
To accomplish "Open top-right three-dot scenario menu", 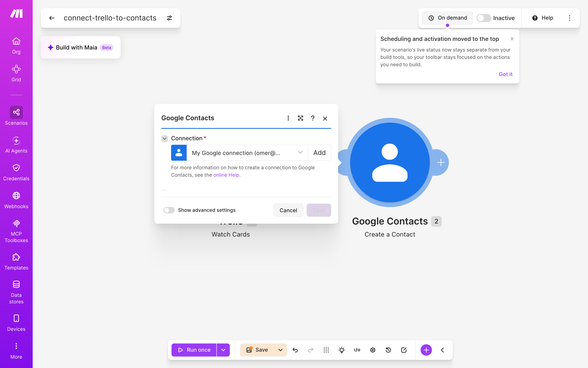I will [x=570, y=18].
